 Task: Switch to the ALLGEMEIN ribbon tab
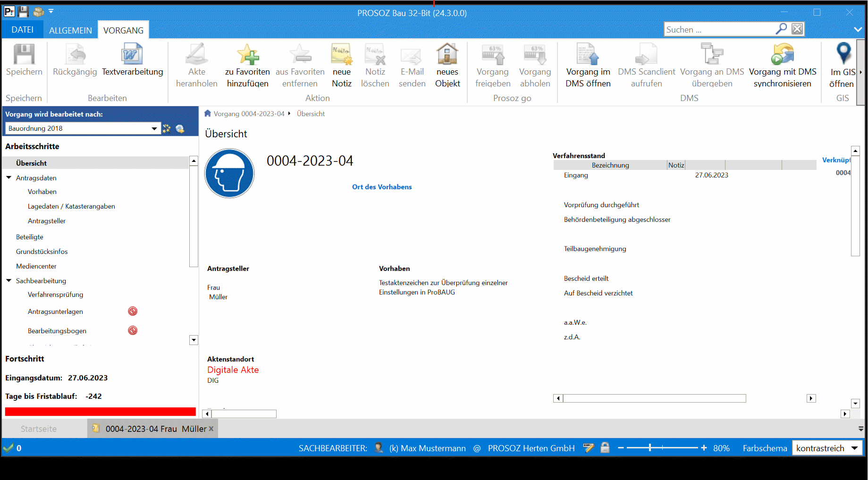click(x=71, y=30)
